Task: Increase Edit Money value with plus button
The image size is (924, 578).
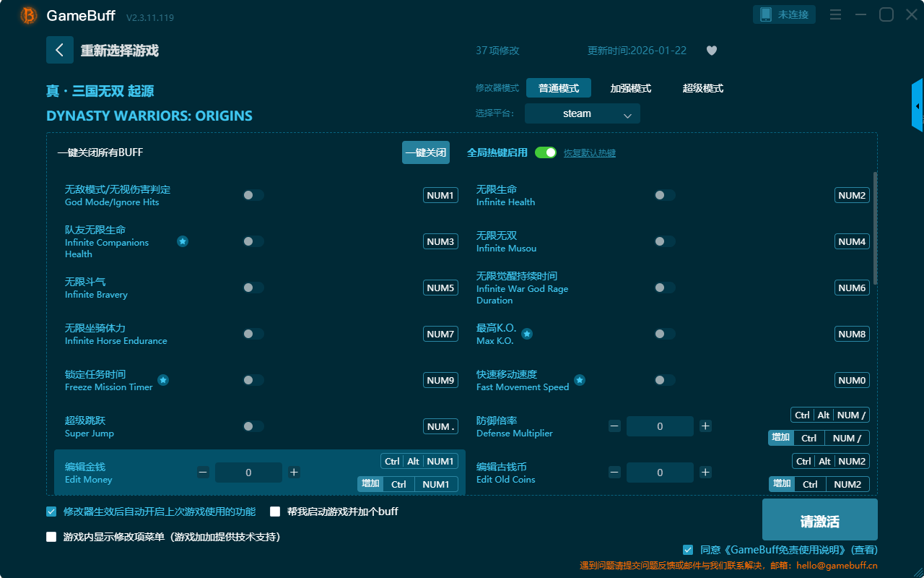Action: (x=294, y=473)
